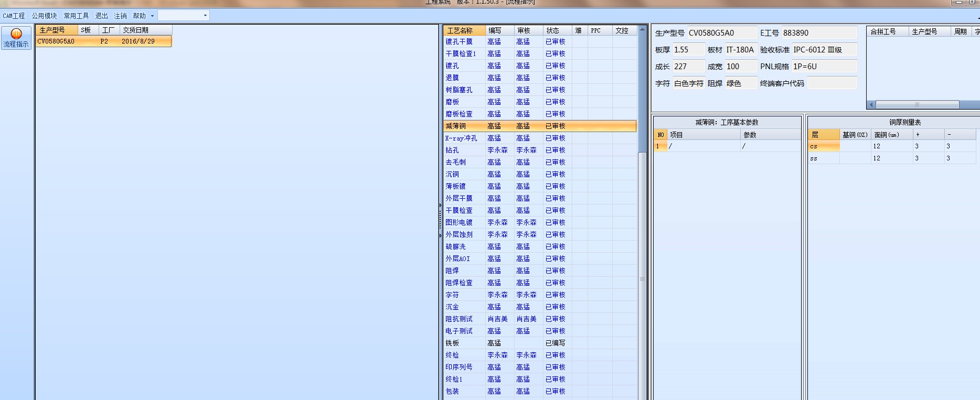Click the 成长 field showing 227

[688, 67]
